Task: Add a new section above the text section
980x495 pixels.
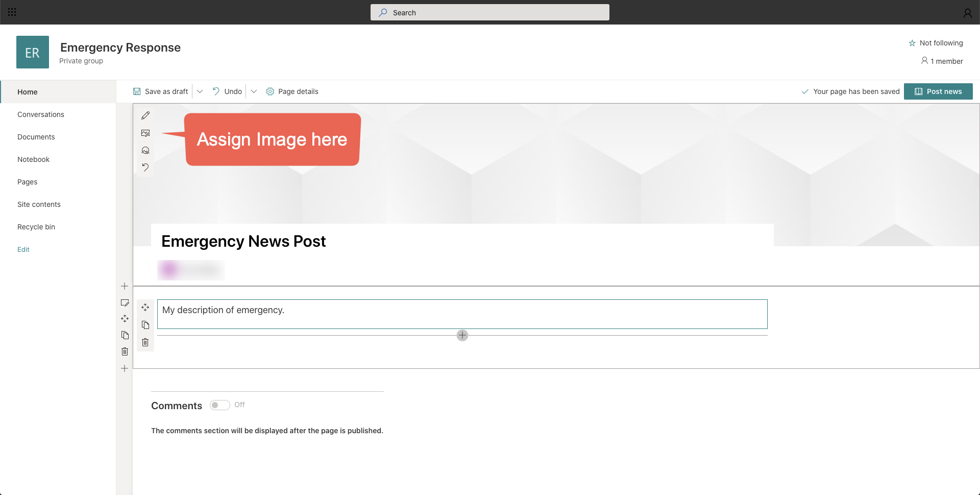Action: 125,286
